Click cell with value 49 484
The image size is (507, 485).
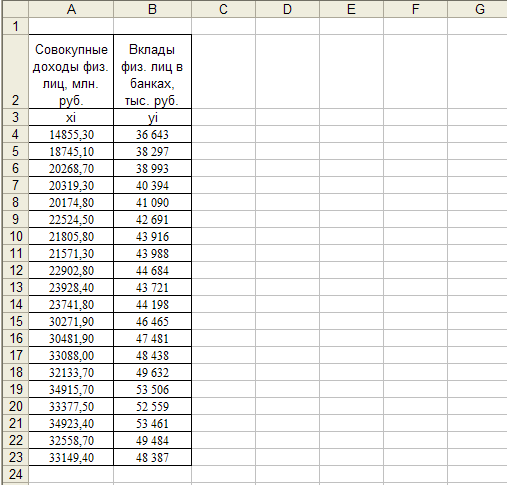pyautogui.click(x=152, y=440)
